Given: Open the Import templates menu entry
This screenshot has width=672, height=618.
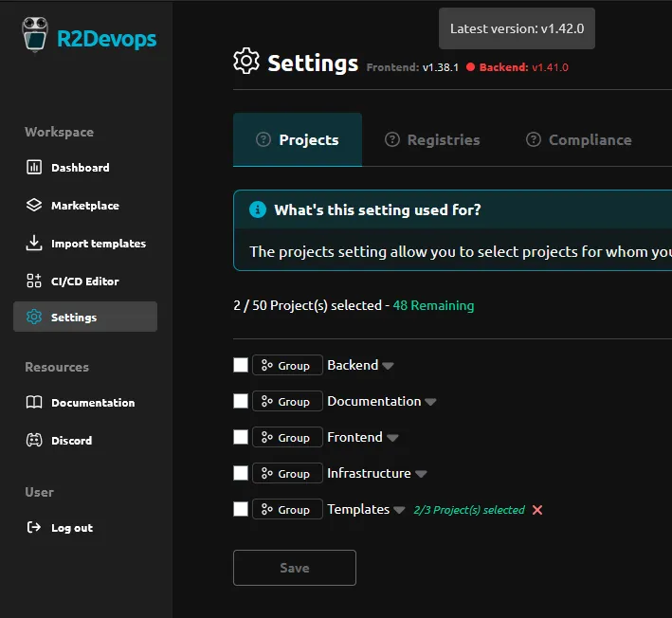Looking at the screenshot, I should click(99, 244).
